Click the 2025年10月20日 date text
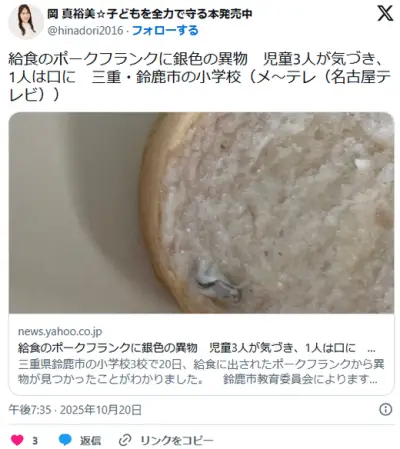This screenshot has height=449, width=400. coord(101,410)
